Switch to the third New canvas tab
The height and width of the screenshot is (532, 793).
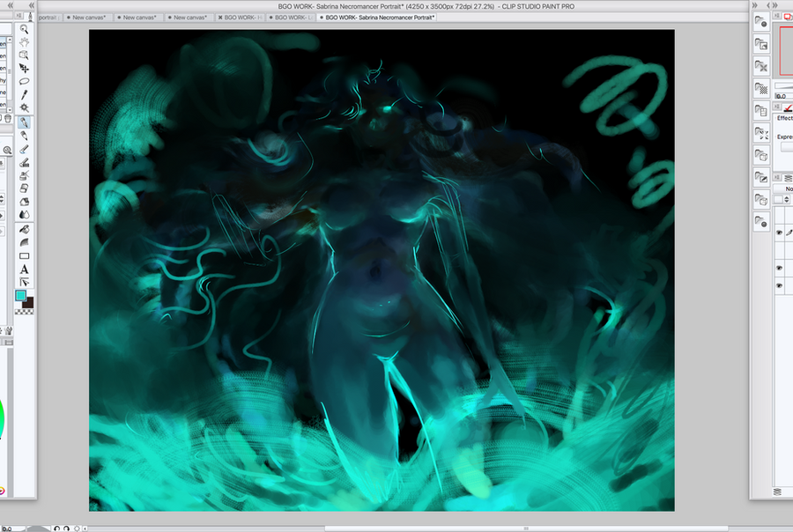pos(189,18)
